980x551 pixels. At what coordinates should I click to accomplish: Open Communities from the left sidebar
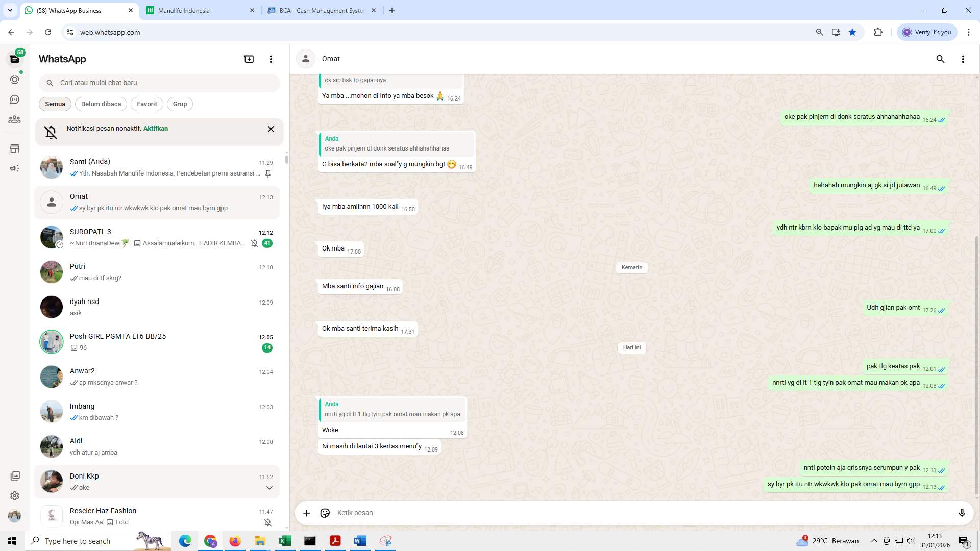15,119
